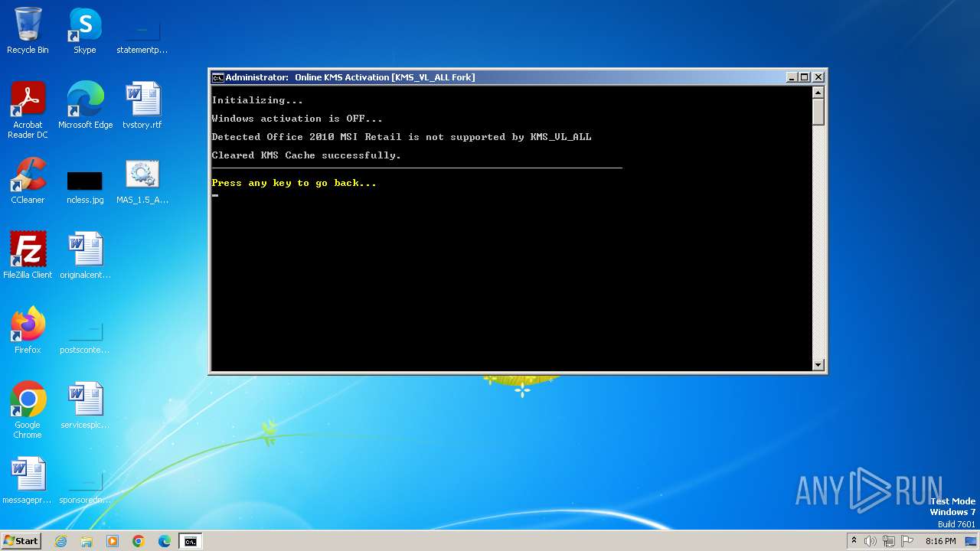Screen dimensions: 980x551
Task: Select the MAS_1.5_A... script file
Action: pyautogui.click(x=142, y=180)
